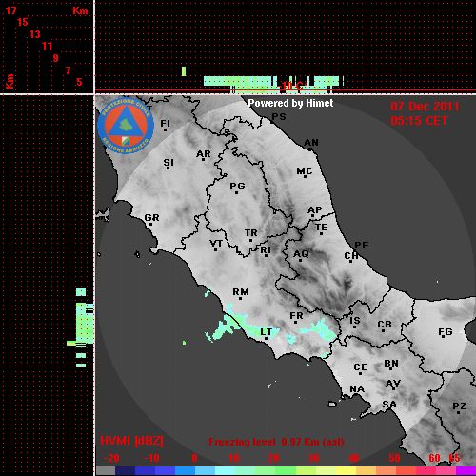This screenshot has width=476, height=476.
Task: Click the HVMI [dBZ] legend title
Action: 131,441
